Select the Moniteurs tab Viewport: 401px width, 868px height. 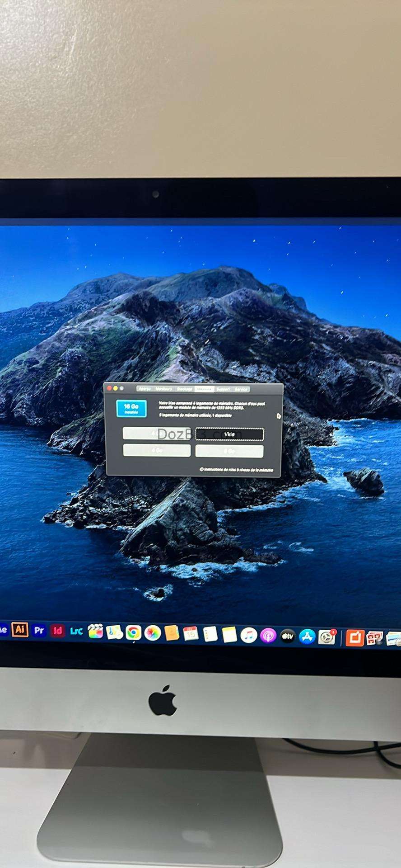164,389
